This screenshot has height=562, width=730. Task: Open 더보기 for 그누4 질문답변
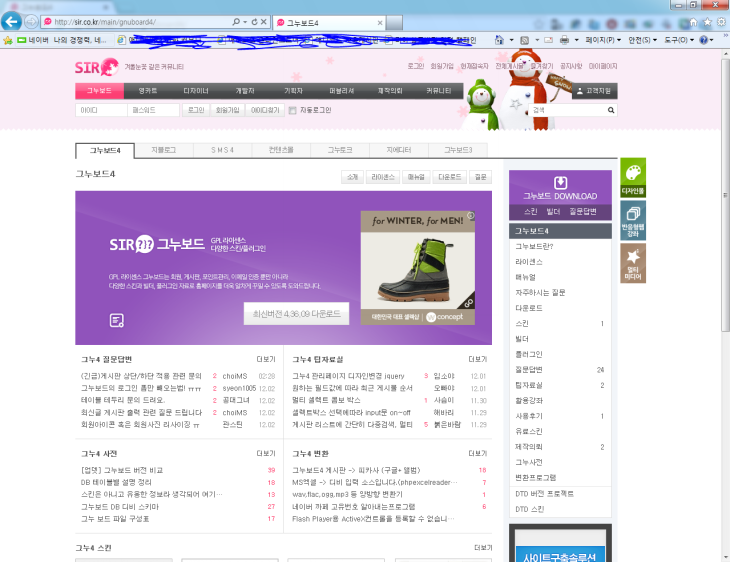click(x=266, y=359)
